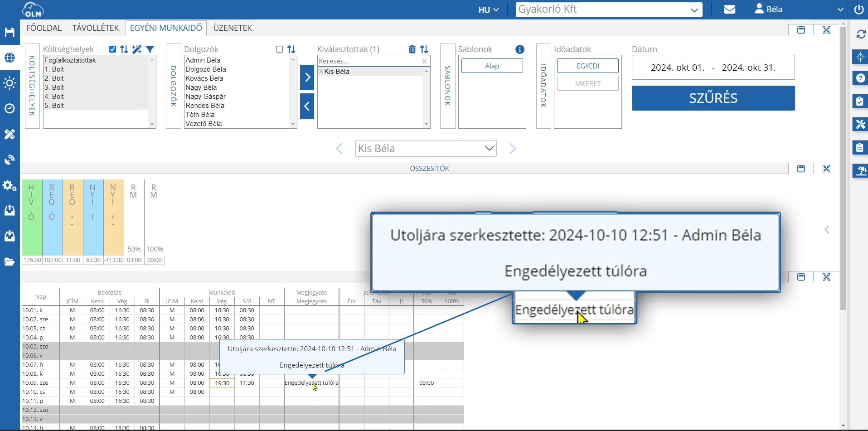Click the trash icon above Kiválasztottak list
The height and width of the screenshot is (431, 868).
click(x=412, y=49)
